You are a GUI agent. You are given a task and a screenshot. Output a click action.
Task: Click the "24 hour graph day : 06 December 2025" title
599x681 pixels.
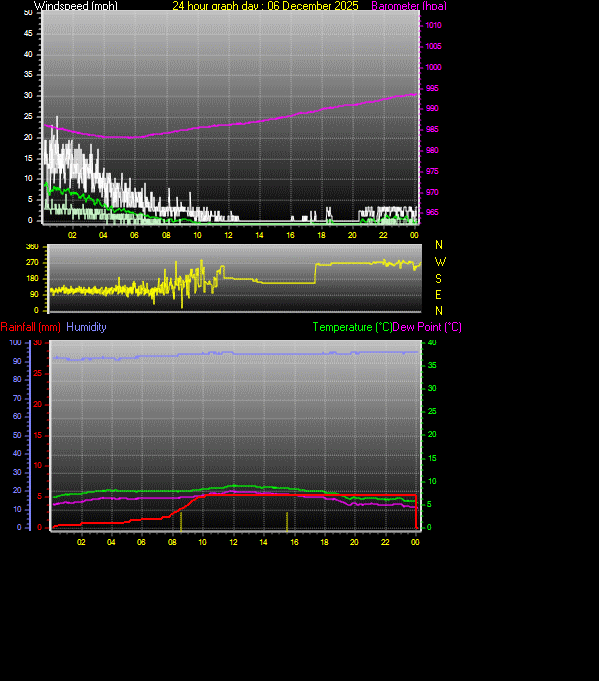pyautogui.click(x=265, y=6)
